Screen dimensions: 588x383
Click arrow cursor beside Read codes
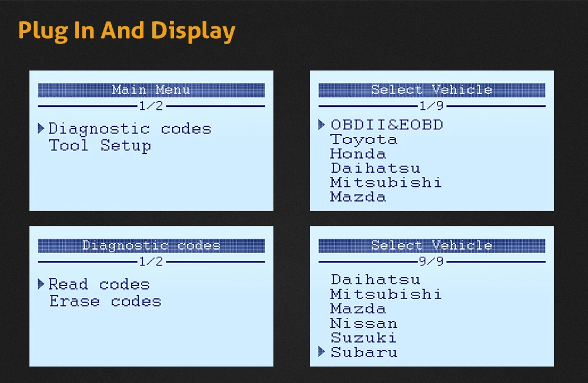41,284
